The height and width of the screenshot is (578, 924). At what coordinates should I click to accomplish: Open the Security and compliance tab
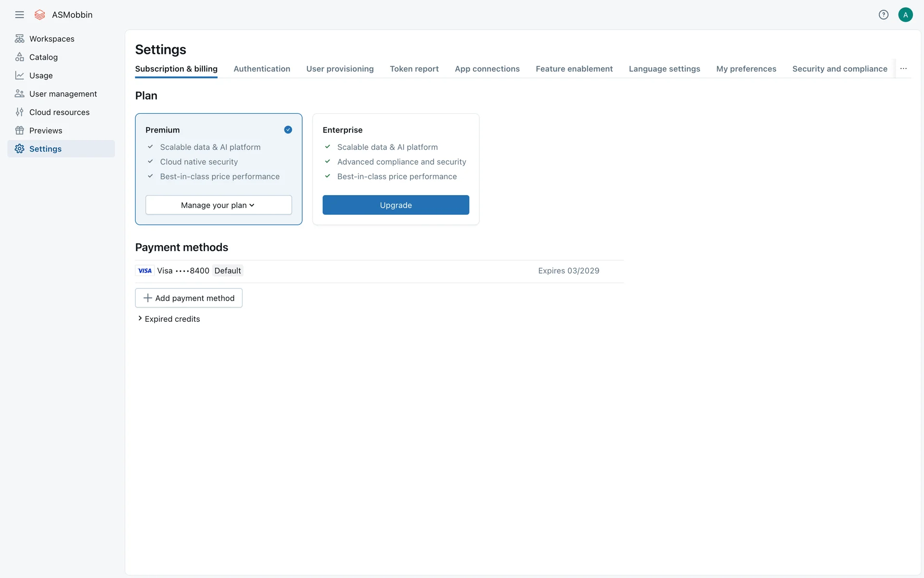[x=839, y=68]
